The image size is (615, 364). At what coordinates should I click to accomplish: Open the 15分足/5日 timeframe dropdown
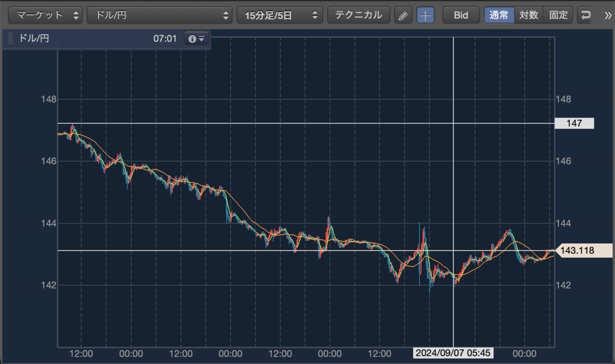(279, 15)
